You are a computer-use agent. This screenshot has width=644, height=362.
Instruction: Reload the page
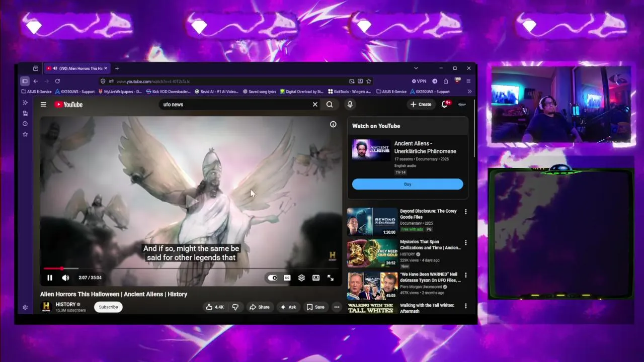click(x=57, y=81)
